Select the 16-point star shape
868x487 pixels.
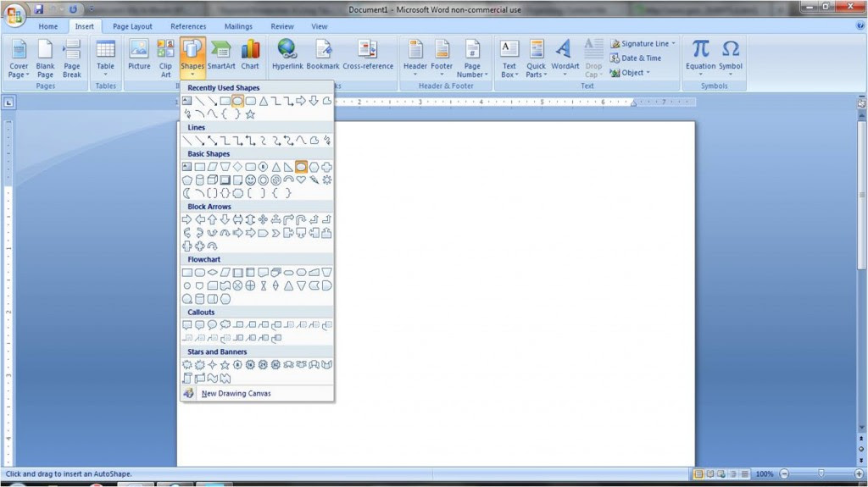click(x=250, y=365)
